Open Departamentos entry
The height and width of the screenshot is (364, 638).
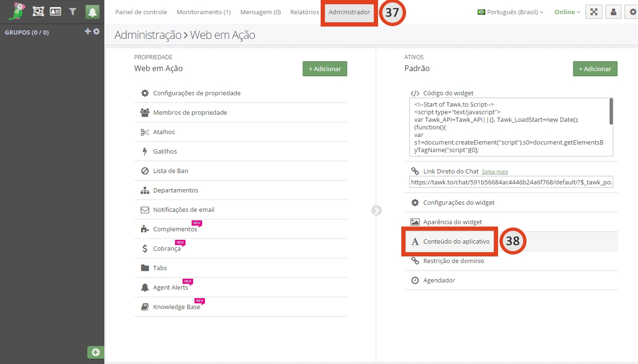point(241,190)
